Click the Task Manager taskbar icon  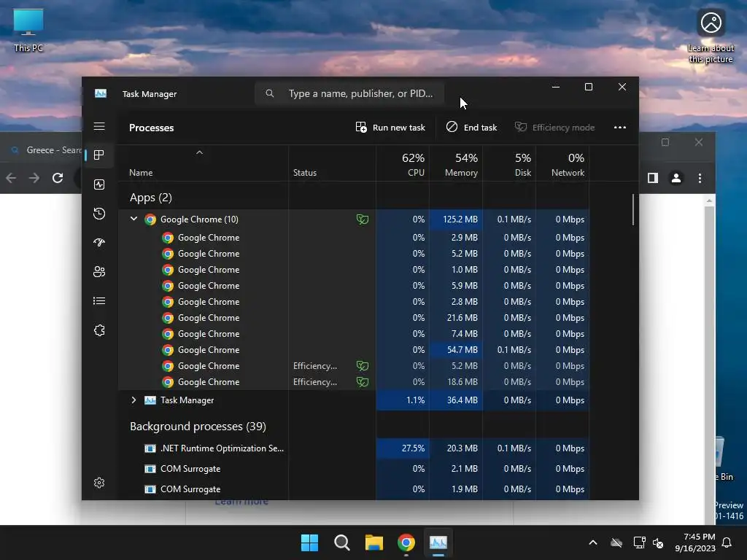coord(438,542)
